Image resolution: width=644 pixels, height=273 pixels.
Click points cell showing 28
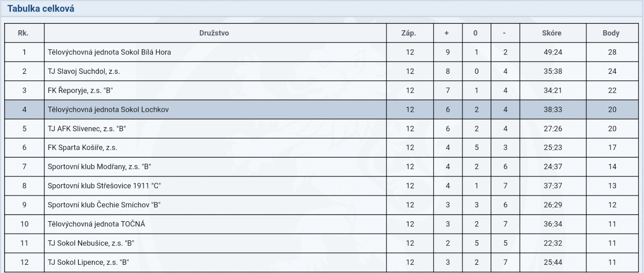tap(612, 52)
